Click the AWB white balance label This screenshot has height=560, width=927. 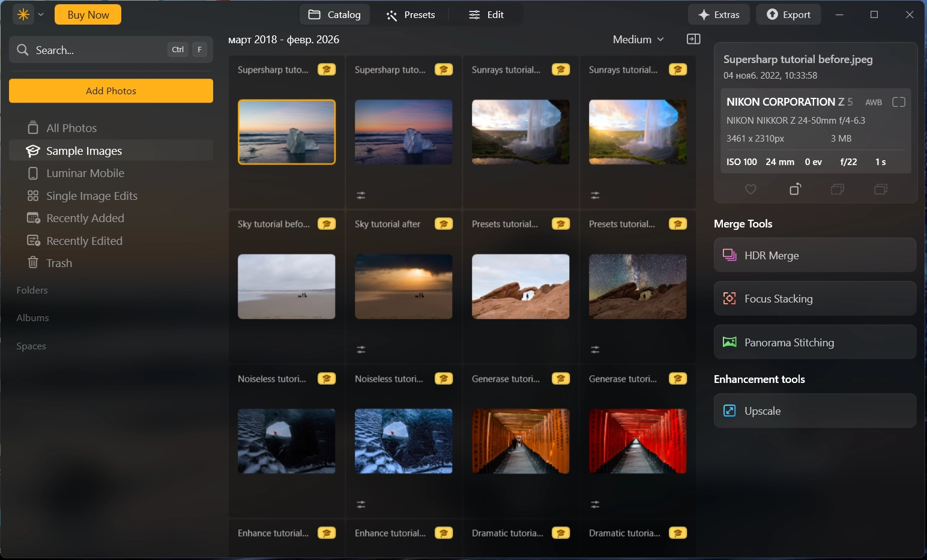(874, 102)
